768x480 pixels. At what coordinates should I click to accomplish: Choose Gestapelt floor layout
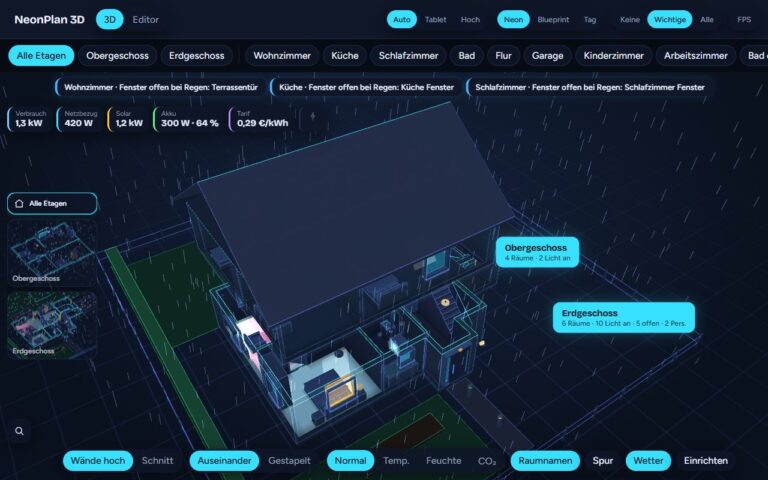pos(289,461)
